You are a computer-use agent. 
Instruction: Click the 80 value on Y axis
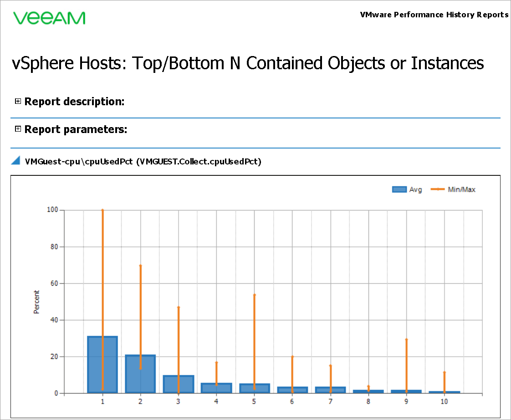[x=54, y=247]
